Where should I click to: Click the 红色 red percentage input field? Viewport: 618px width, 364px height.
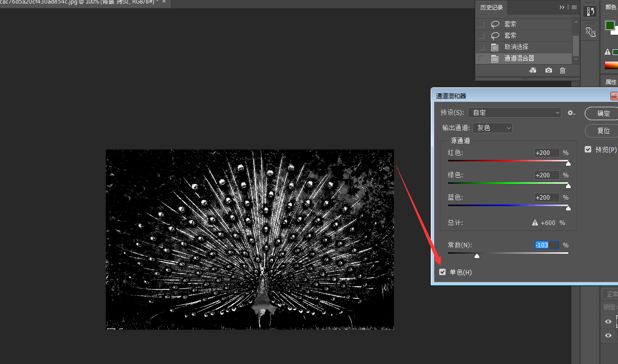click(x=546, y=153)
